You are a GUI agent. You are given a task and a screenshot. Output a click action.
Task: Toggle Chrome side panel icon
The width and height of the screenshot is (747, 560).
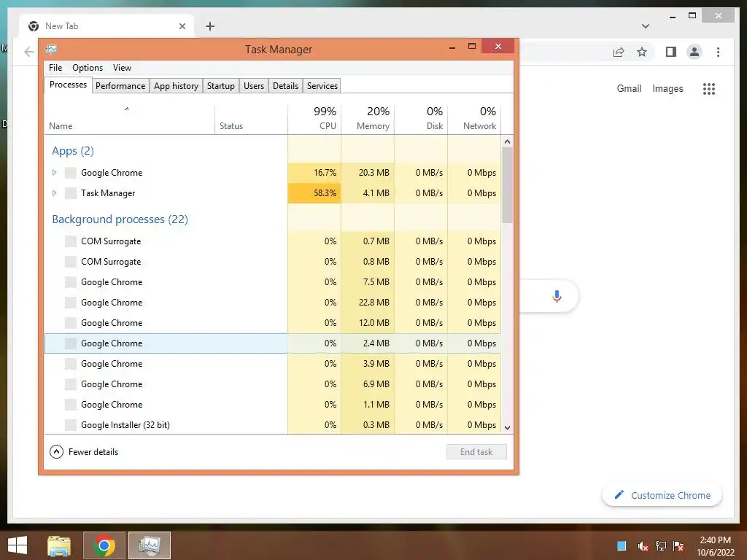tap(671, 52)
